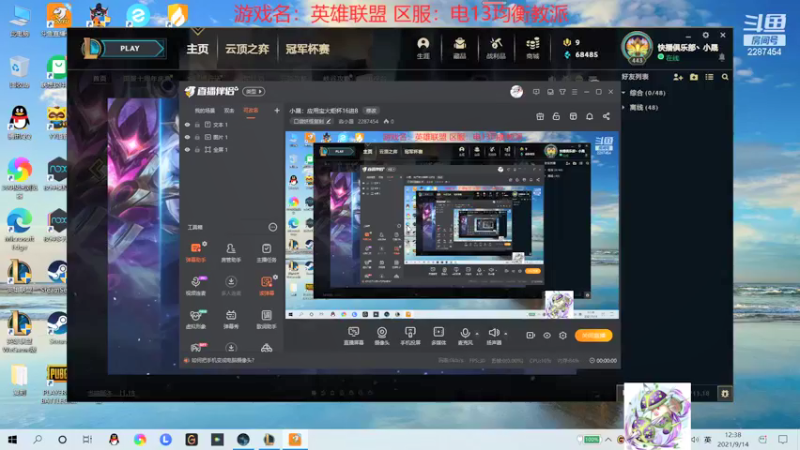
Task: Toggle lock on 文本 1 layer
Action: tap(197, 124)
